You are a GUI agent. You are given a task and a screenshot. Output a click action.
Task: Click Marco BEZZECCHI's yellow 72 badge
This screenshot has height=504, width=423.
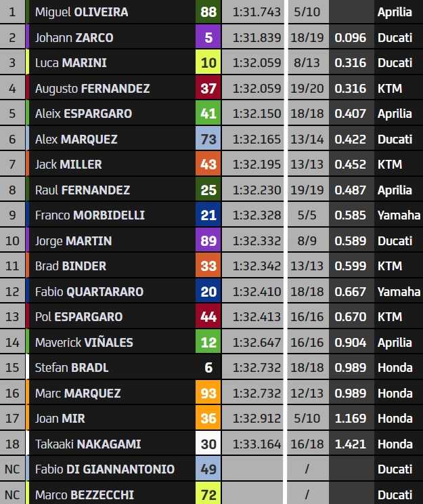pos(208,493)
